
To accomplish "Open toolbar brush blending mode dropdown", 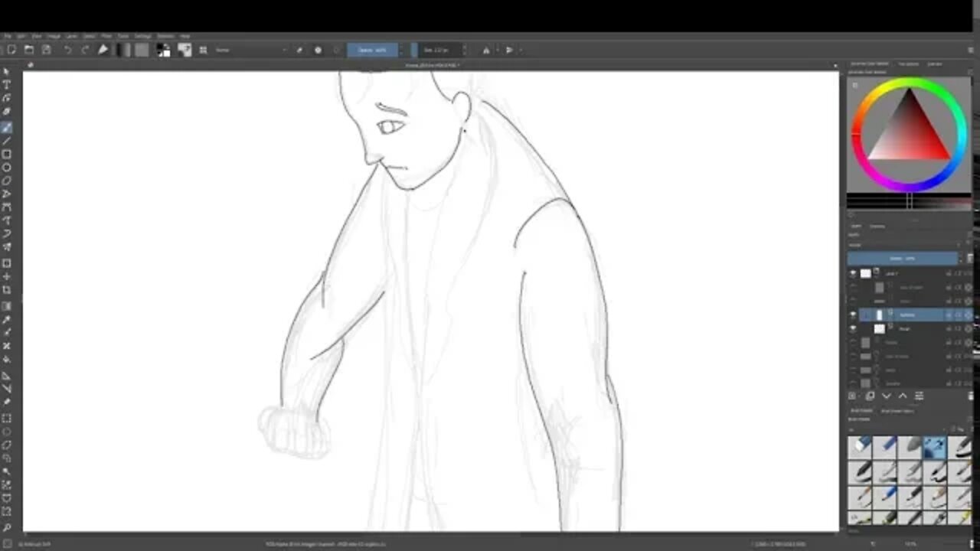I will click(x=250, y=50).
